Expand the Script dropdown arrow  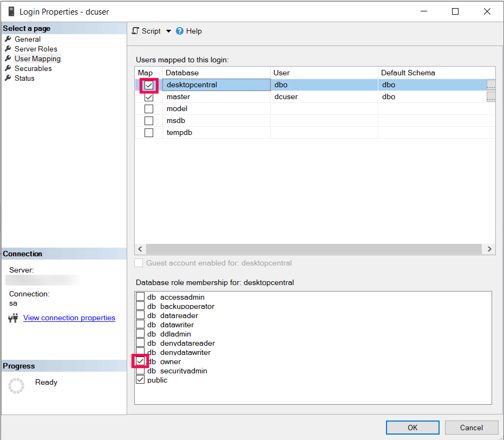(x=168, y=31)
